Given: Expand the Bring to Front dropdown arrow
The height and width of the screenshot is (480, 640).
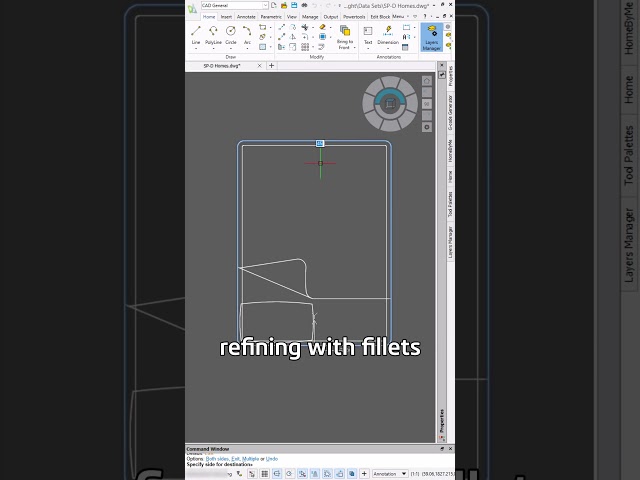Looking at the screenshot, I should pos(355,48).
